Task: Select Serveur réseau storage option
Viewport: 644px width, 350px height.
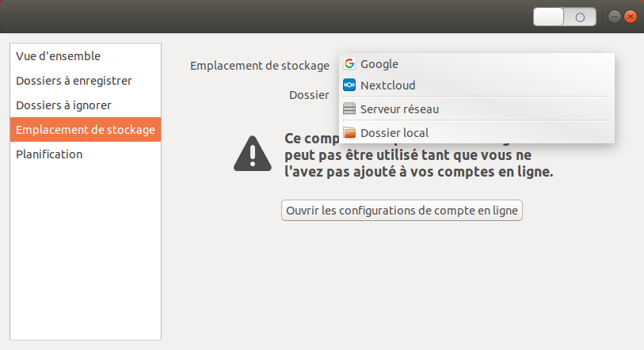Action: [x=399, y=109]
